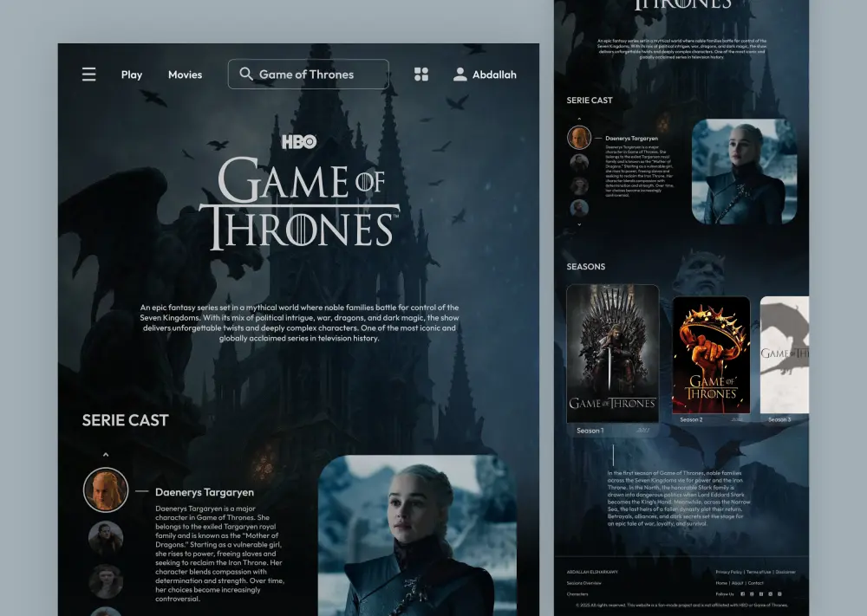
Task: Click ABDALLAH ELSHARKAWY footer text
Action: 592,572
